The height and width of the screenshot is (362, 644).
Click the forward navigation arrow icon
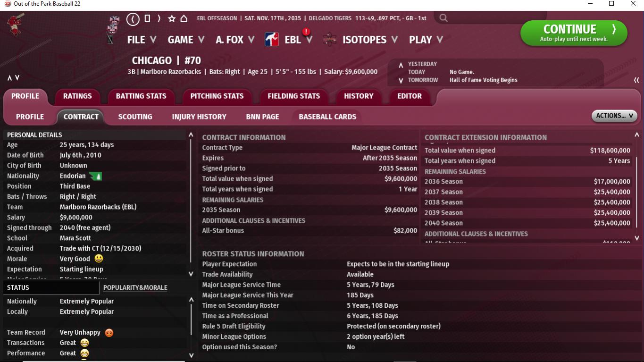tap(159, 18)
